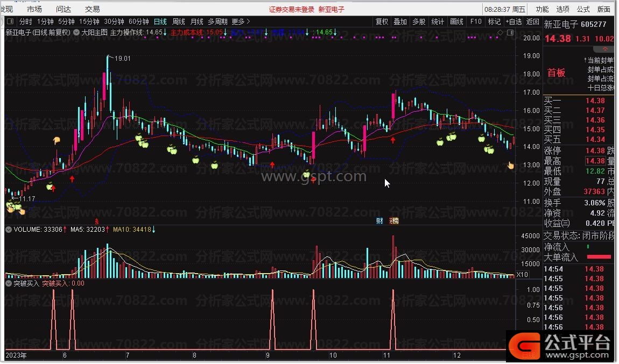Select the 15分钟 period

coord(89,22)
